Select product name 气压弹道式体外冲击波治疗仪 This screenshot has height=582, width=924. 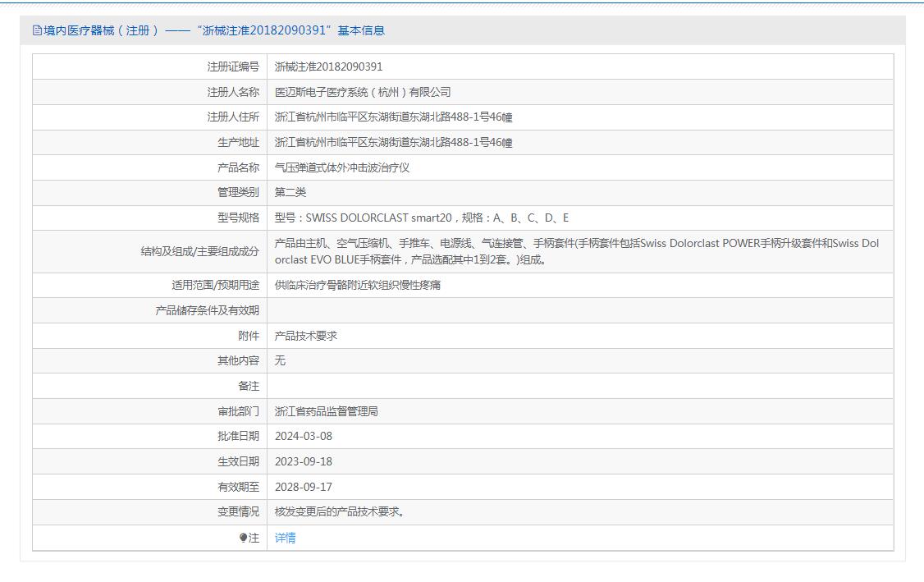pos(341,167)
